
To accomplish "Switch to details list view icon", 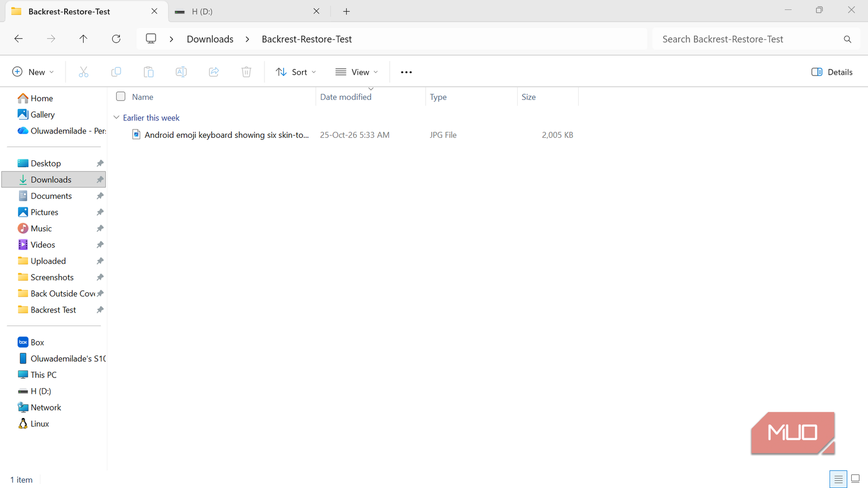I will 839,479.
